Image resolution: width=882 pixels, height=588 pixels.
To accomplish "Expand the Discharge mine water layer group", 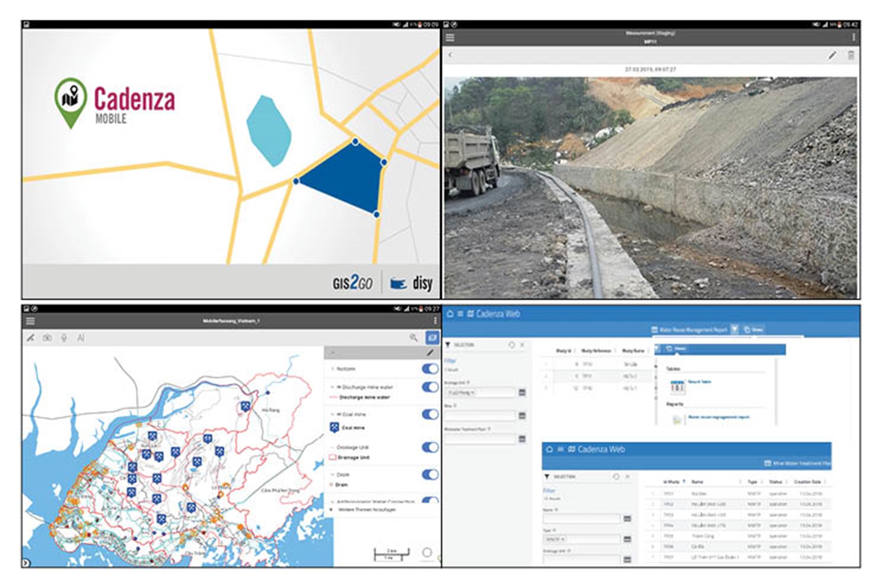I will [333, 387].
